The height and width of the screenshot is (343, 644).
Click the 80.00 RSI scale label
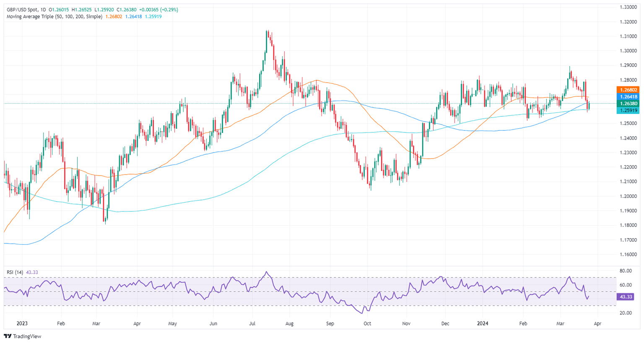[x=626, y=271]
